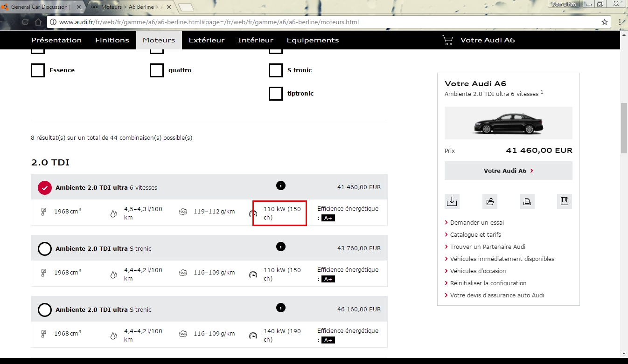Switch to the Extérieur tab
This screenshot has width=628, height=364.
tap(207, 40)
